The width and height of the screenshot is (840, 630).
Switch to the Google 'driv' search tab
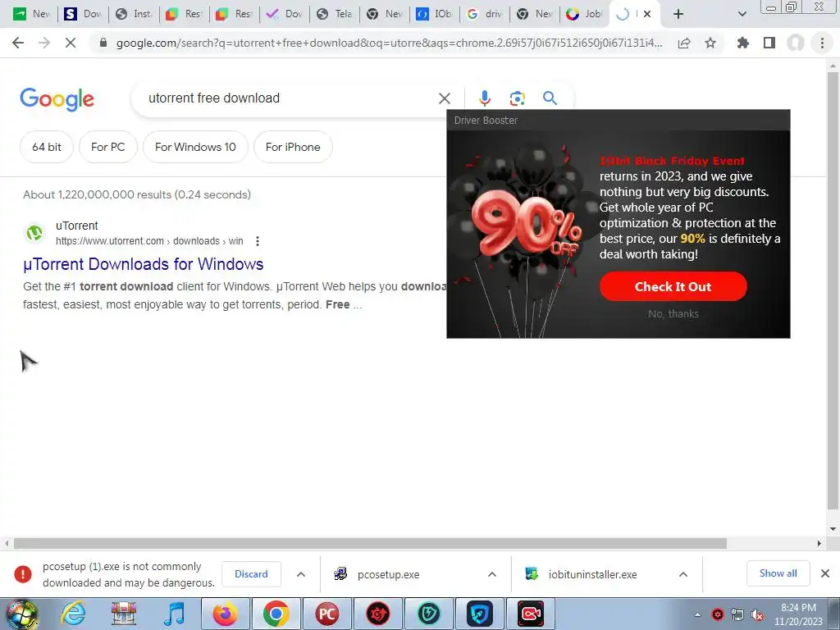pyautogui.click(x=484, y=14)
